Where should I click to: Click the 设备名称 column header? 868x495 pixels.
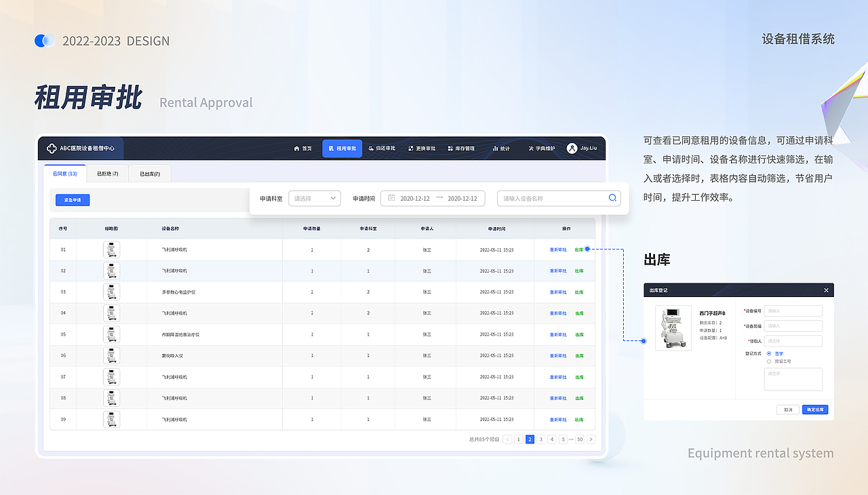point(170,229)
